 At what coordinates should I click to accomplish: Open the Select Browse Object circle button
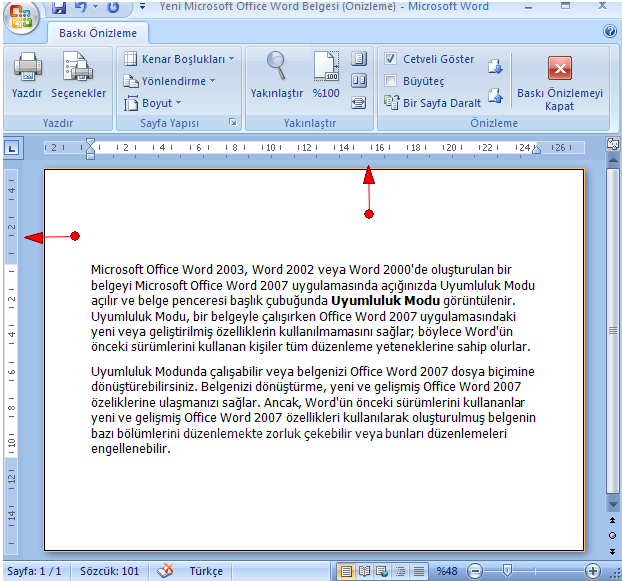(x=612, y=536)
